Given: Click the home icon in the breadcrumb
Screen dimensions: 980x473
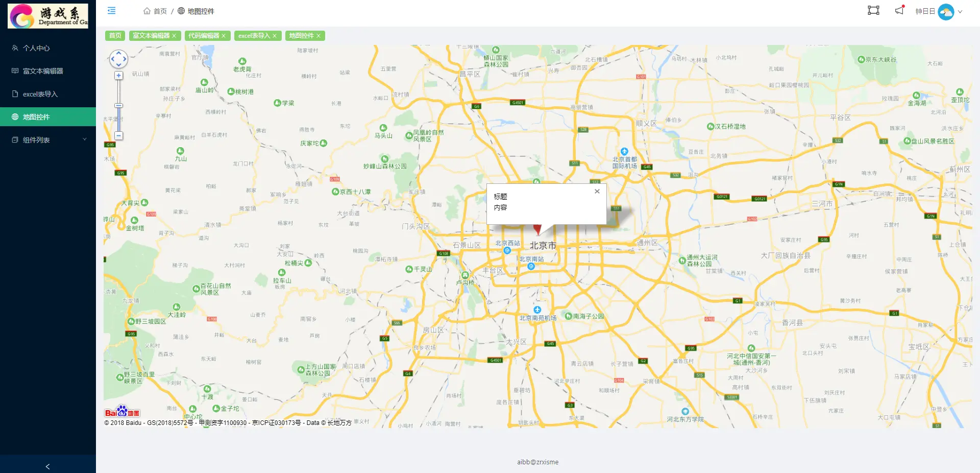Looking at the screenshot, I should point(146,11).
